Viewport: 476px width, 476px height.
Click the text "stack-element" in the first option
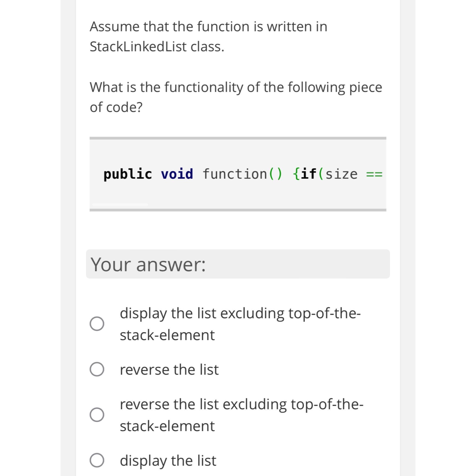167,335
